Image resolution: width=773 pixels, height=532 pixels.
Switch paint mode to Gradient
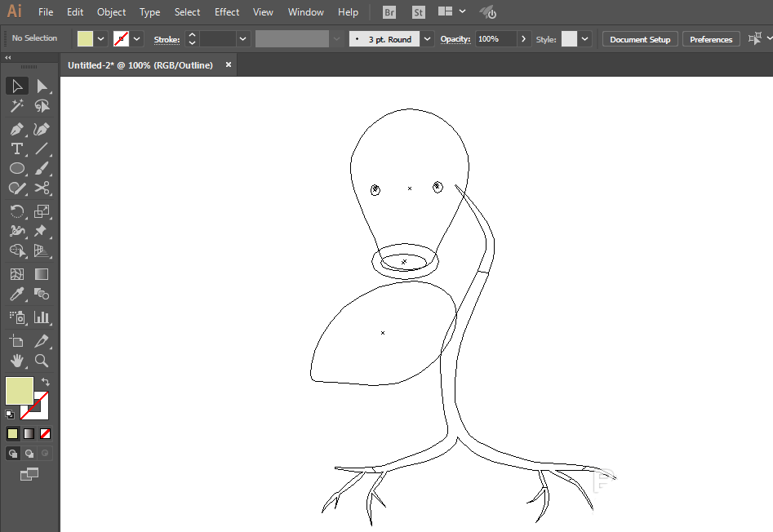[x=29, y=433]
